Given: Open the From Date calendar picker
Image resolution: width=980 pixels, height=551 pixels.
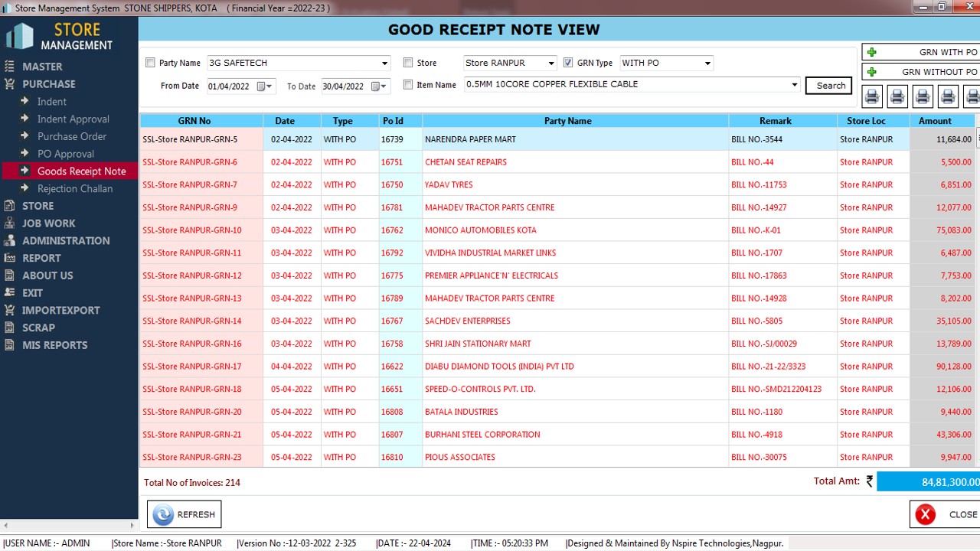Looking at the screenshot, I should 261,86.
